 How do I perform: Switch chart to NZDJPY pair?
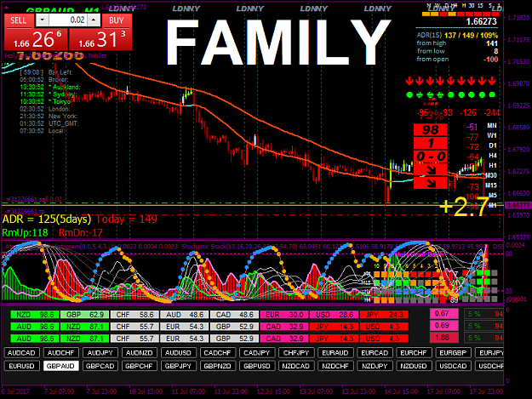pyautogui.click(x=375, y=366)
